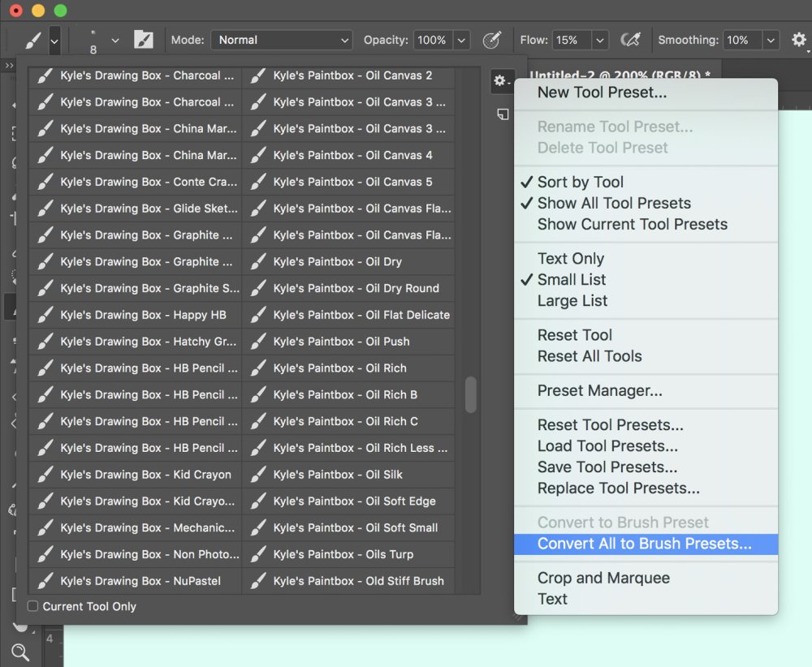This screenshot has width=812, height=667.
Task: Select Kyle's Drawing Box - Kid Crayon preset
Action: click(x=135, y=475)
